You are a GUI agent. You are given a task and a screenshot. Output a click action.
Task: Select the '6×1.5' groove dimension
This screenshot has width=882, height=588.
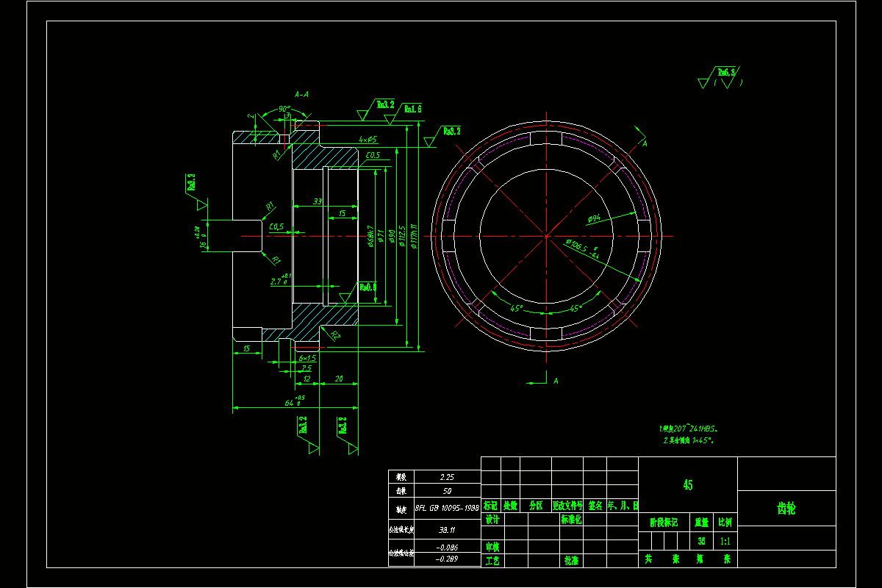(307, 358)
